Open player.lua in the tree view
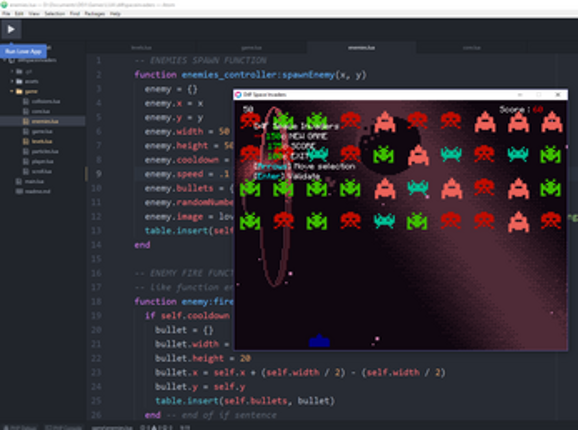Screen dimensions: 578x430 click(x=42, y=161)
